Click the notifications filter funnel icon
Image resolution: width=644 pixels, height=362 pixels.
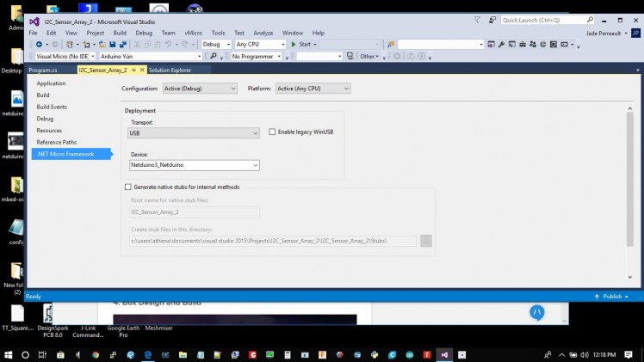point(477,20)
